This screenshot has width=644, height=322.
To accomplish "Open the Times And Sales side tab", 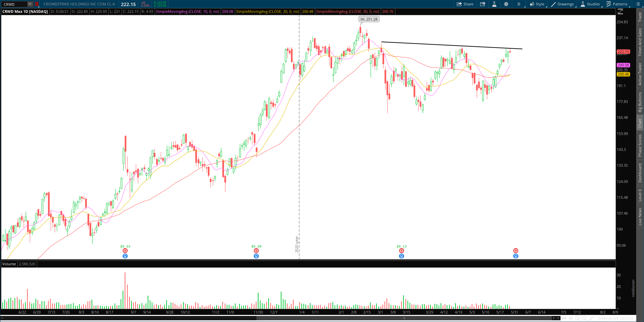I will click(x=640, y=42).
